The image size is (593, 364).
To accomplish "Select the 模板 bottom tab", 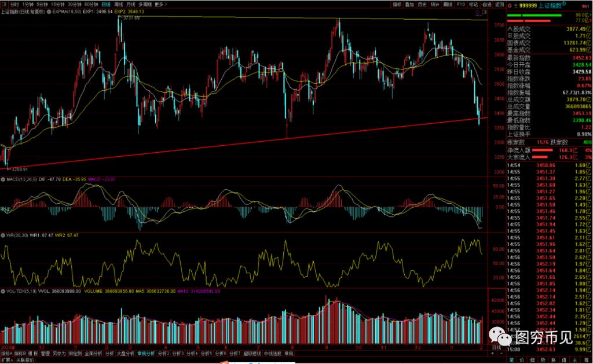I will [x=33, y=354].
